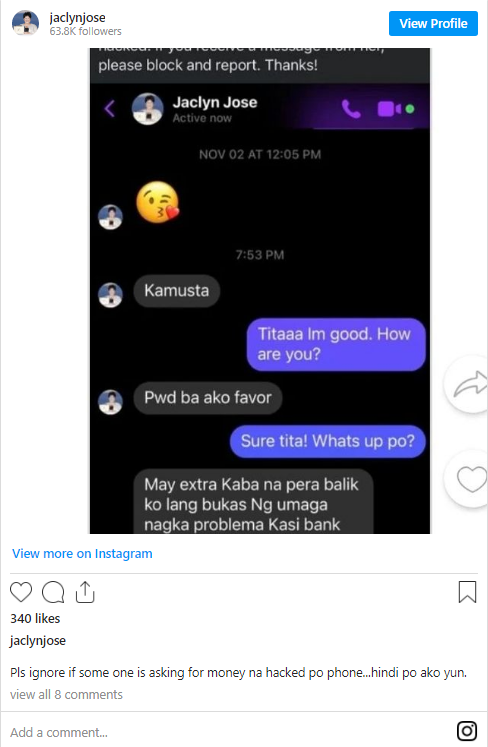Image resolution: width=488 pixels, height=747 pixels.
Task: Tap the floating heart button on the image
Action: click(470, 478)
